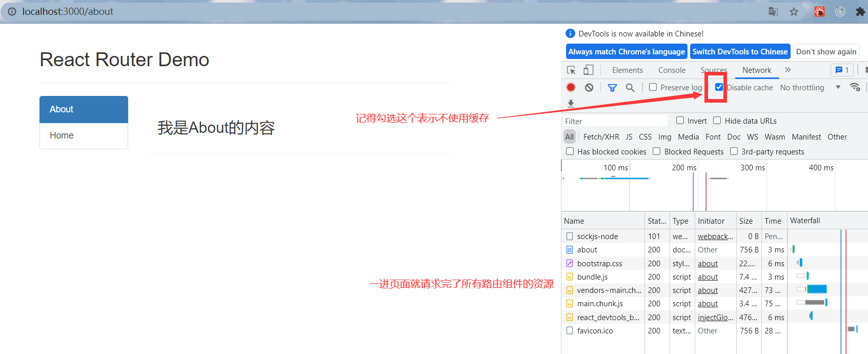Click the info icon in the DevTools notice
Screen dimensions: 868x354
click(570, 33)
